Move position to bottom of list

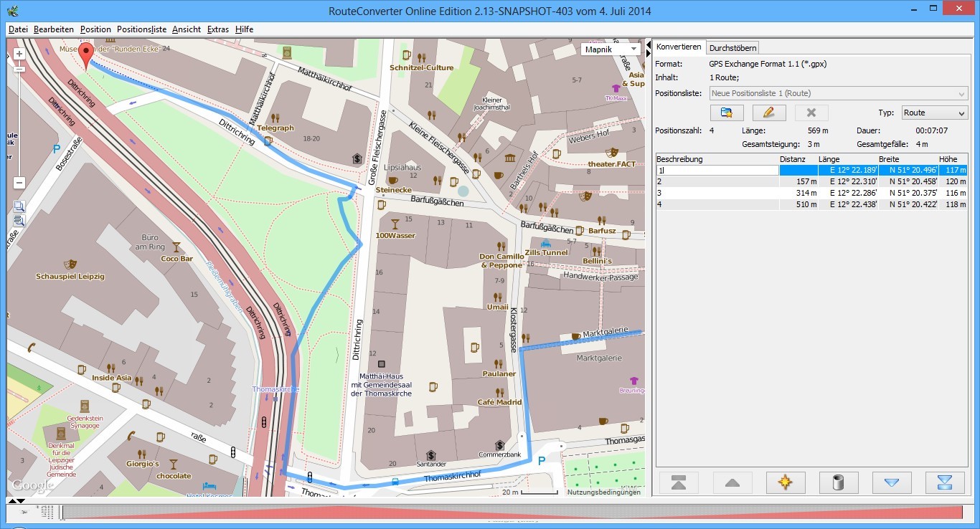click(944, 482)
